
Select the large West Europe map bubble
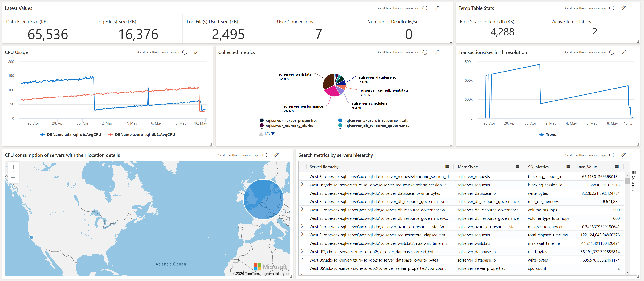pyautogui.click(x=263, y=199)
